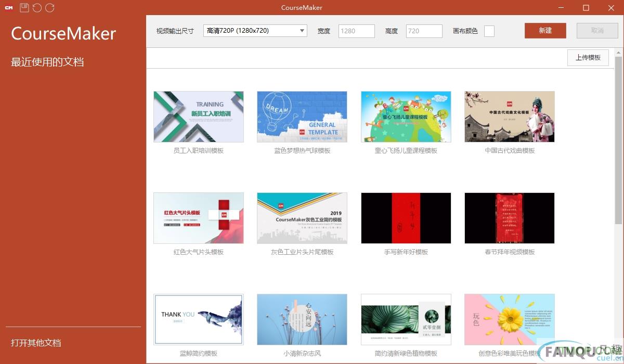The height and width of the screenshot is (364, 624).
Task: Select 童心飞扬儿童课程模板 thumbnail
Action: (x=406, y=116)
